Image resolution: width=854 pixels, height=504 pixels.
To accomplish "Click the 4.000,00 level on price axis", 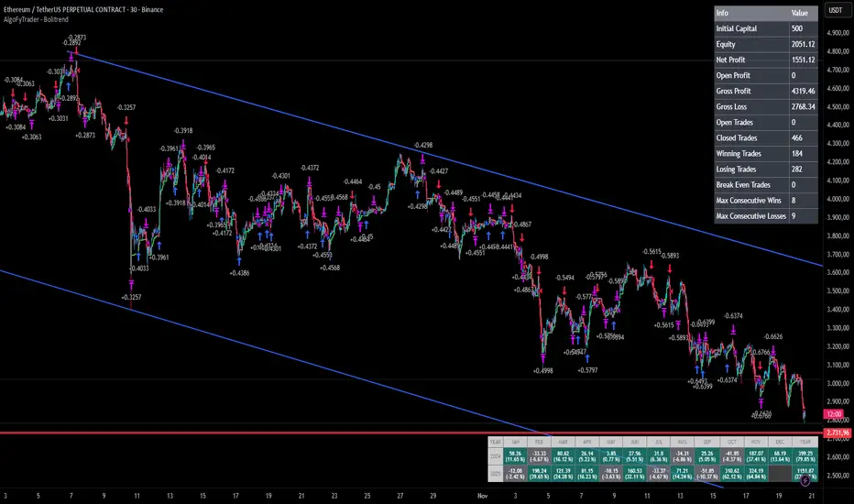I will [x=838, y=199].
